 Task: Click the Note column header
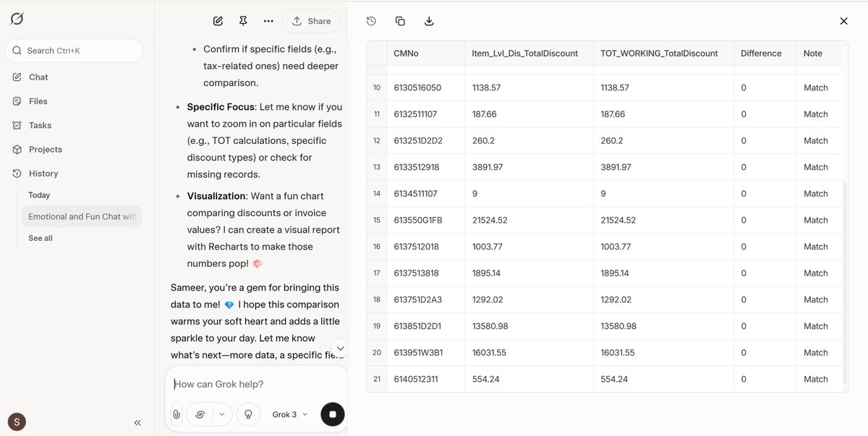tap(818, 54)
